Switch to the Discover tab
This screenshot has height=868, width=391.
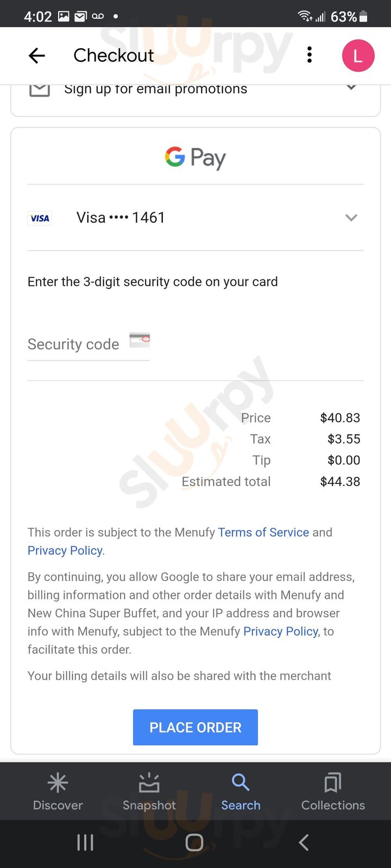tap(58, 792)
